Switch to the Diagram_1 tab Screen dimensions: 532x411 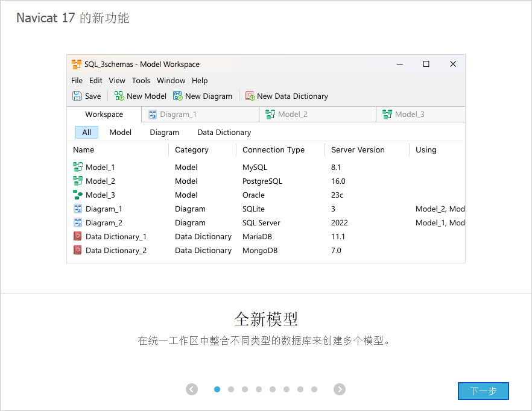click(x=200, y=115)
